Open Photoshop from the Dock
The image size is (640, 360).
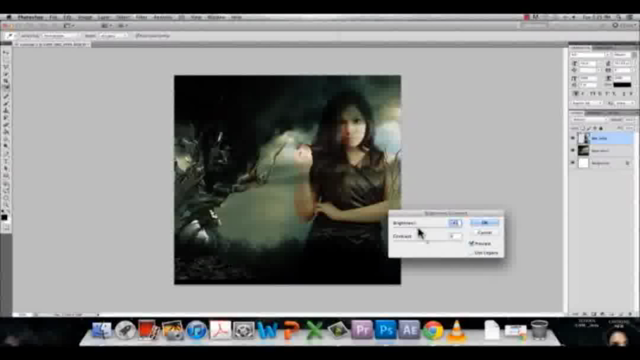coord(385,330)
